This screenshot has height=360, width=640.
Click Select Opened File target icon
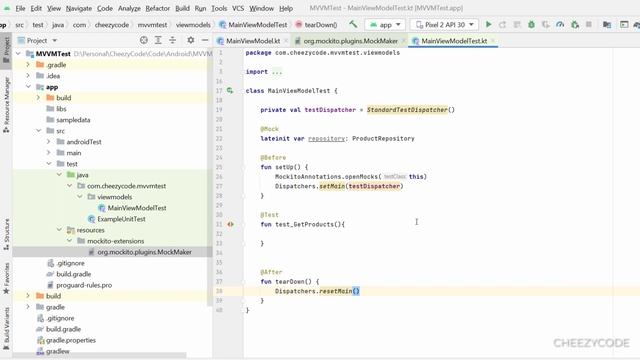click(x=144, y=40)
